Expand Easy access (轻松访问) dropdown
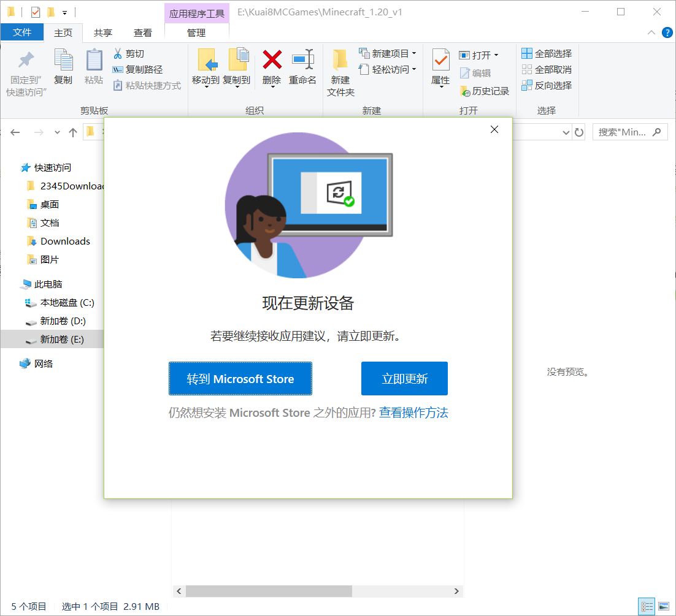Viewport: 676px width, 616px height. click(x=414, y=69)
